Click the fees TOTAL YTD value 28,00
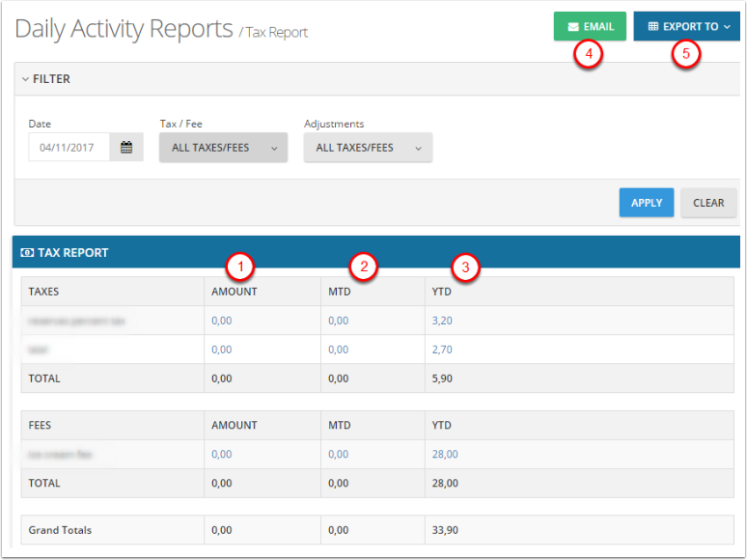 click(x=445, y=484)
